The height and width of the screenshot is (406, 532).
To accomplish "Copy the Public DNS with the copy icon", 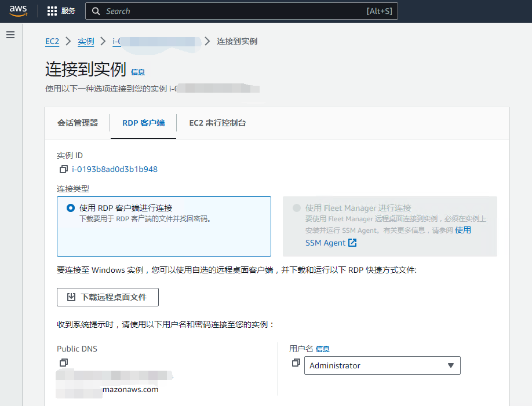I will tap(63, 363).
